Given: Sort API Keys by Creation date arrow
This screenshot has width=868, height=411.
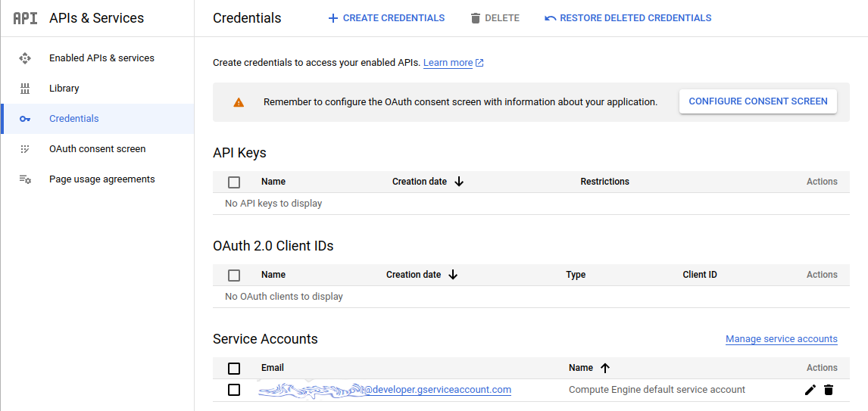Looking at the screenshot, I should click(x=459, y=182).
